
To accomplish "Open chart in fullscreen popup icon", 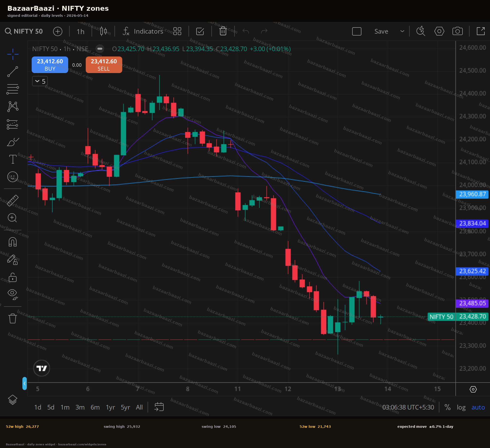I will click(x=481, y=31).
